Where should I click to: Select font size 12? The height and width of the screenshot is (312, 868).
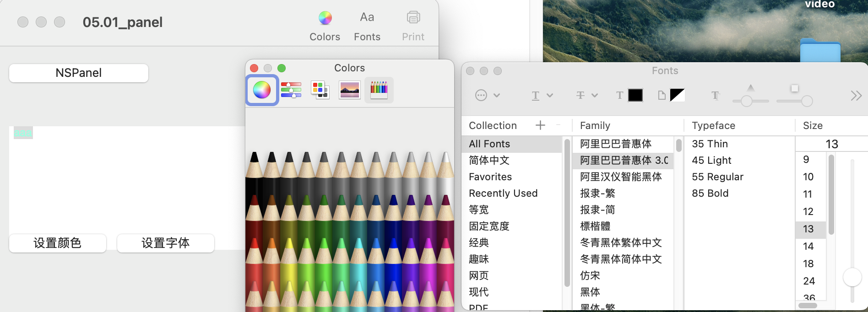coord(811,212)
